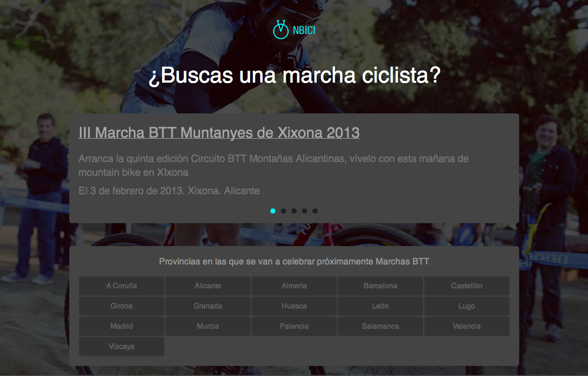This screenshot has height=376, width=588.
Task: Show the fifth carousel slide dot
Action: coord(315,211)
